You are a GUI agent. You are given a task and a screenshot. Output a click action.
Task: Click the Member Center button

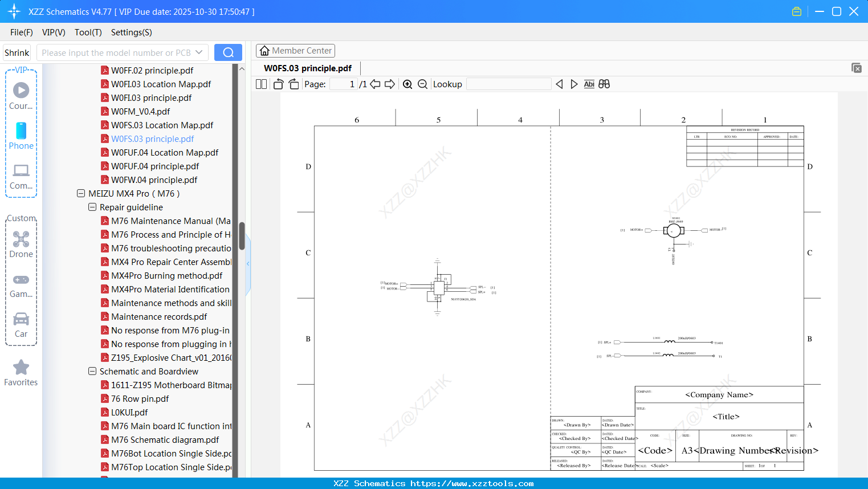[x=295, y=50]
